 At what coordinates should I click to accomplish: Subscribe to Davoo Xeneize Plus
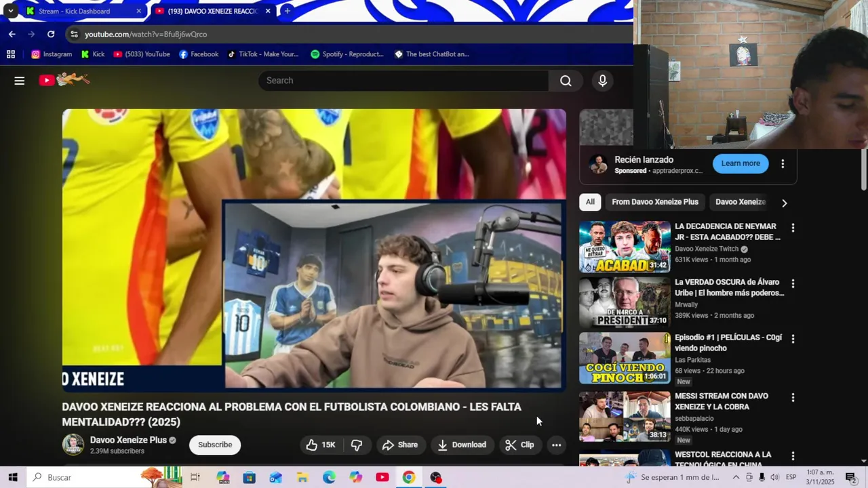215,445
